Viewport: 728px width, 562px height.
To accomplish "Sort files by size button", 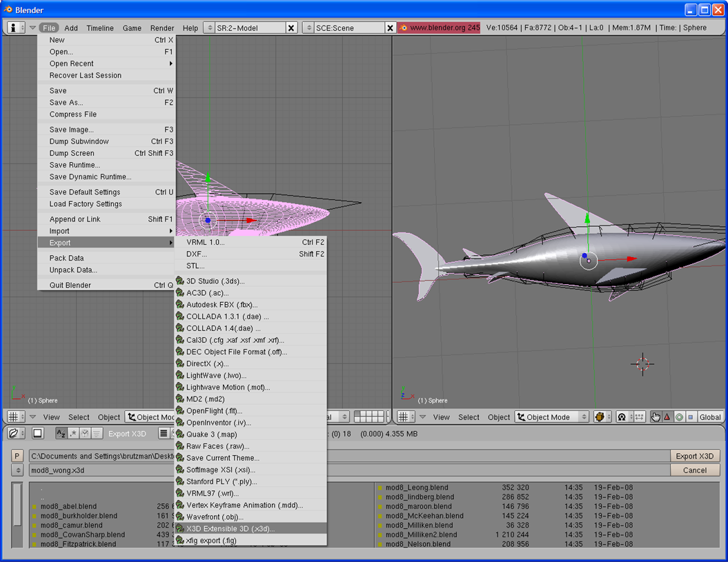I will click(97, 434).
